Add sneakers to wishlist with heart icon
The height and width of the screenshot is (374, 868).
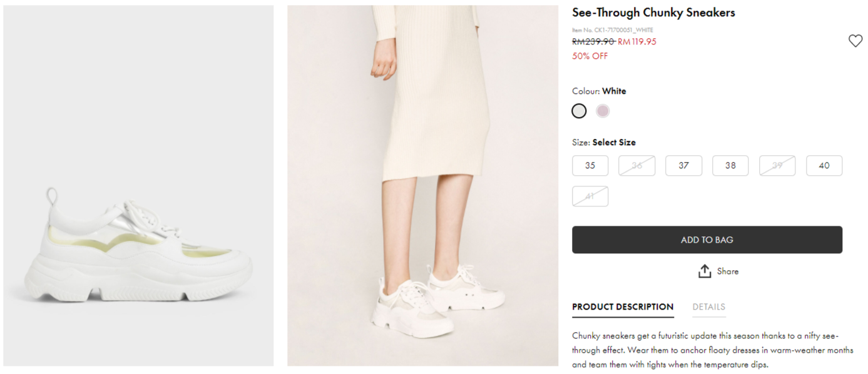click(855, 41)
